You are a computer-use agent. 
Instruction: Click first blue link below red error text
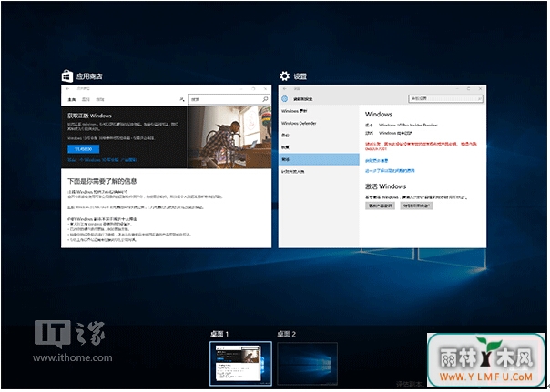(376, 160)
